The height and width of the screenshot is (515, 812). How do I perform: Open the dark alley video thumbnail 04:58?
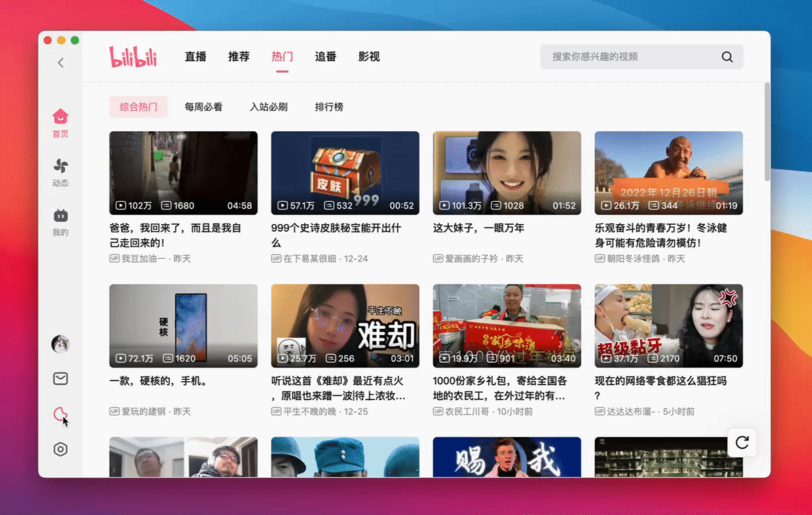(x=183, y=173)
